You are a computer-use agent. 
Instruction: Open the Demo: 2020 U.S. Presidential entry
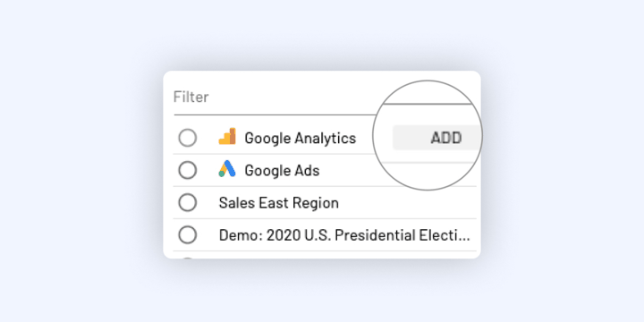[344, 235]
